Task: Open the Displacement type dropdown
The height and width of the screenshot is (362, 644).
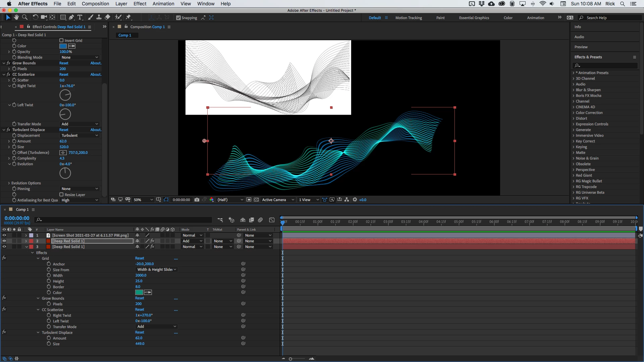Action: coord(80,135)
